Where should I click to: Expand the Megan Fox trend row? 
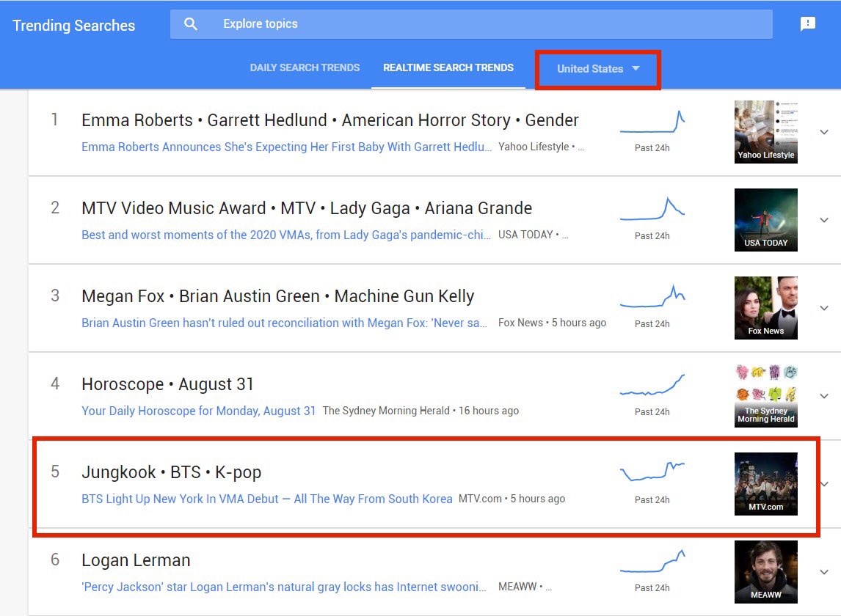point(824,308)
